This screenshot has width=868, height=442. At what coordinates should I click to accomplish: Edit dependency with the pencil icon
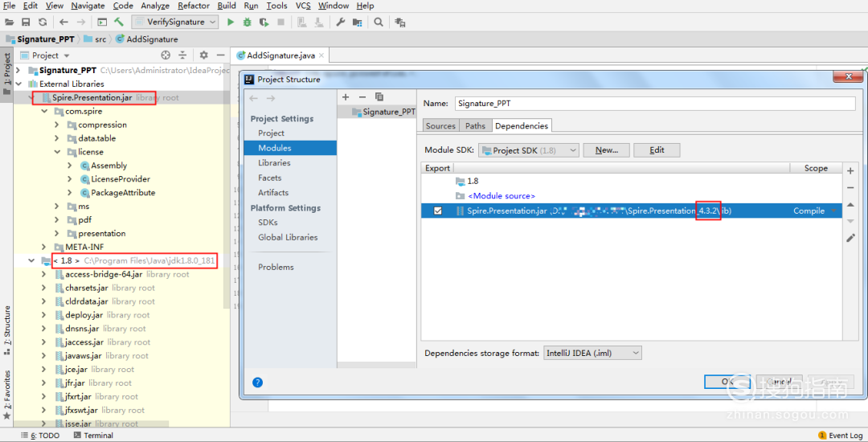(x=851, y=238)
